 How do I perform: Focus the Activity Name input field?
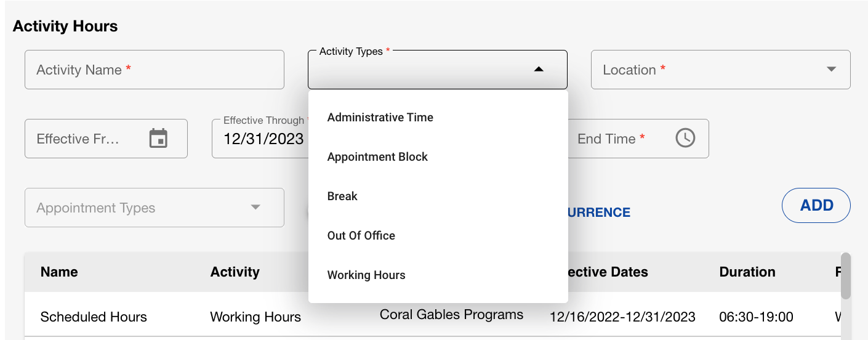[x=154, y=70]
